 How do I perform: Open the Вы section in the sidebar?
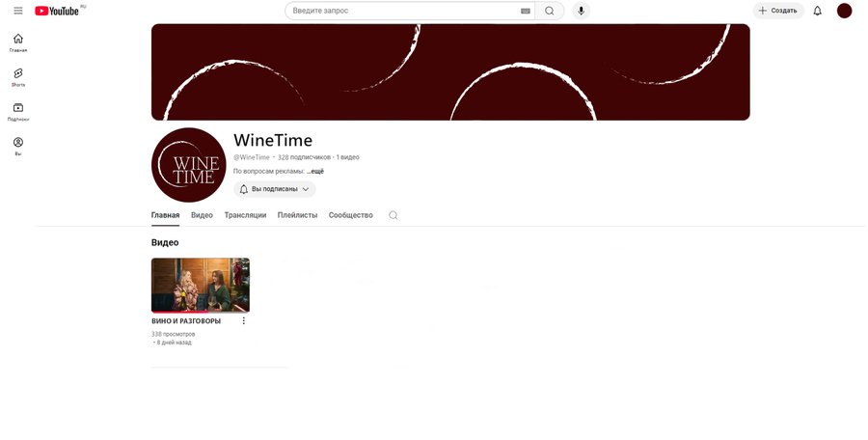tap(18, 147)
